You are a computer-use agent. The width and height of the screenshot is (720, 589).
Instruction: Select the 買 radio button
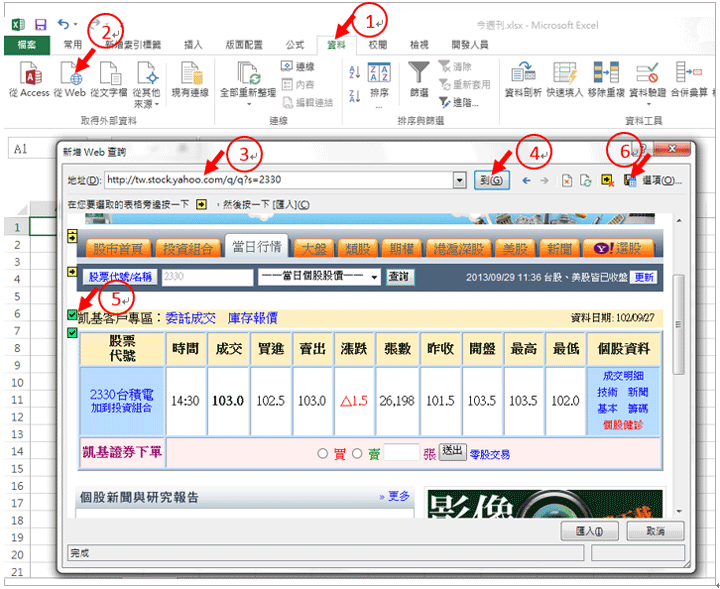click(323, 453)
